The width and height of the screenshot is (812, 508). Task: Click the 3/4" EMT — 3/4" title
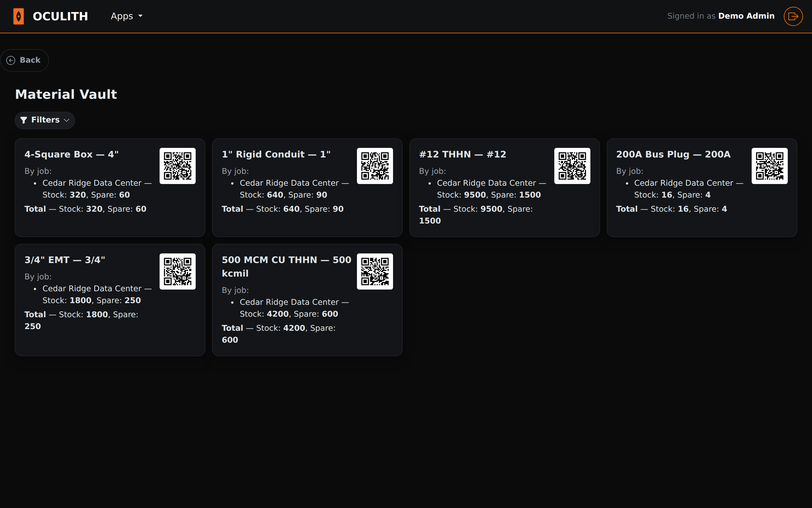pyautogui.click(x=65, y=260)
